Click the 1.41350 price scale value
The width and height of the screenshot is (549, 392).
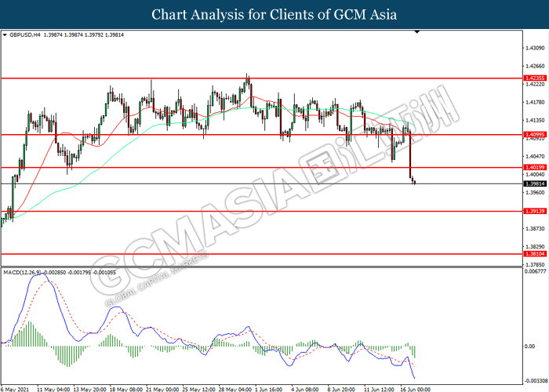click(x=536, y=121)
